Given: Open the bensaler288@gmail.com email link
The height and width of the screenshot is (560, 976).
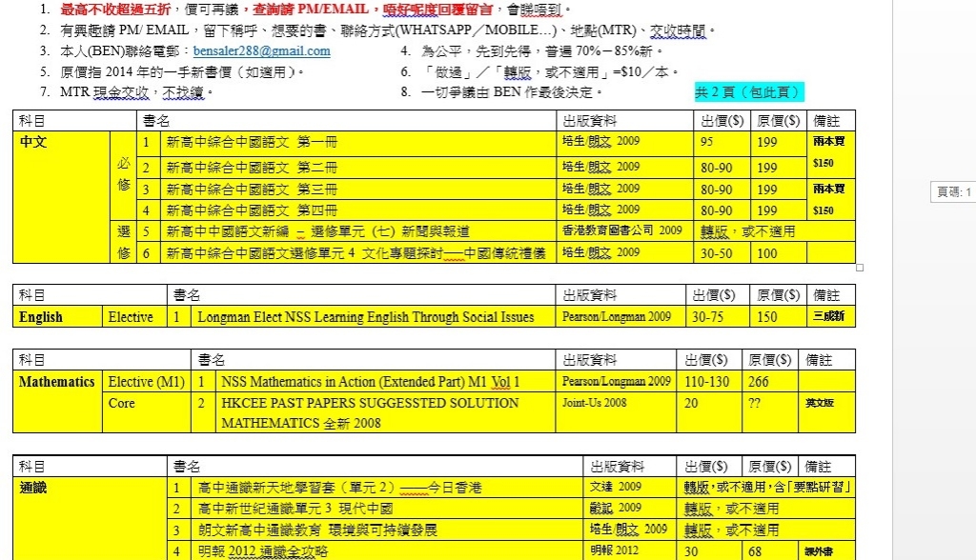Looking at the screenshot, I should 261,51.
